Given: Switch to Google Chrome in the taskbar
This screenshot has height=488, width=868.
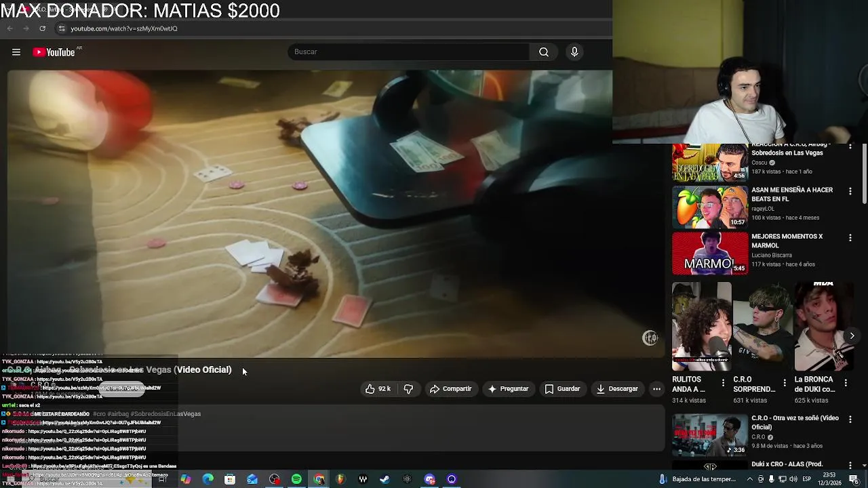Looking at the screenshot, I should coord(319,479).
